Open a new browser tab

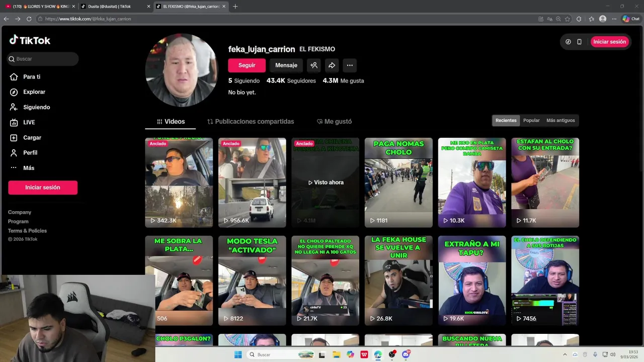[x=235, y=7]
